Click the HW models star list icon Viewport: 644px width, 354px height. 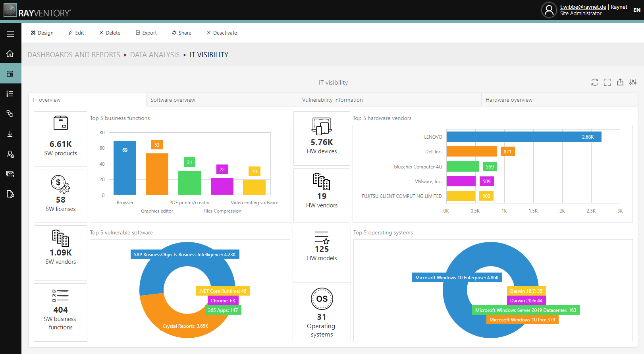point(322,238)
